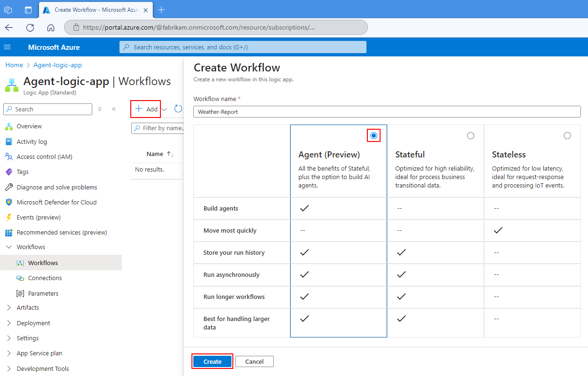
Task: Click the site lock info icon
Action: (76, 27)
